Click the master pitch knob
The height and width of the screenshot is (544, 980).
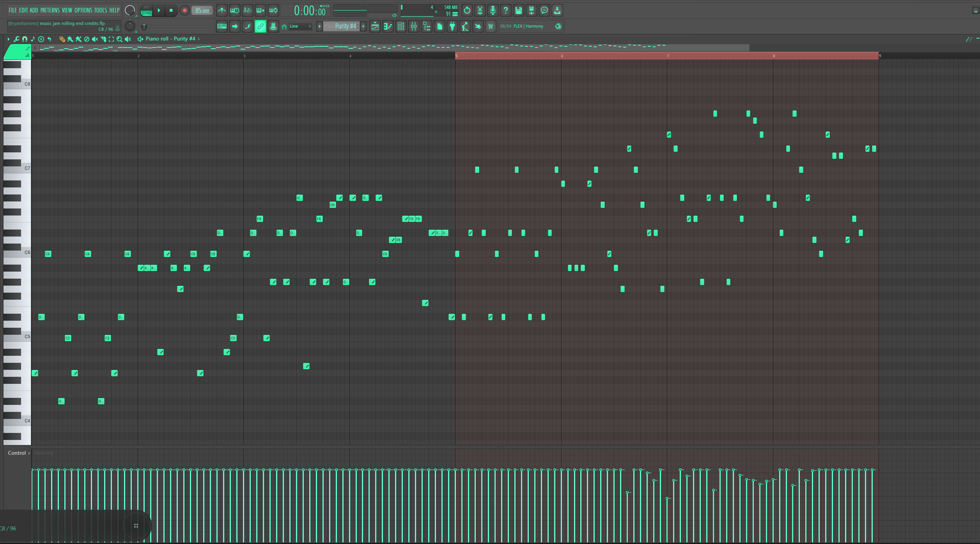click(x=129, y=26)
